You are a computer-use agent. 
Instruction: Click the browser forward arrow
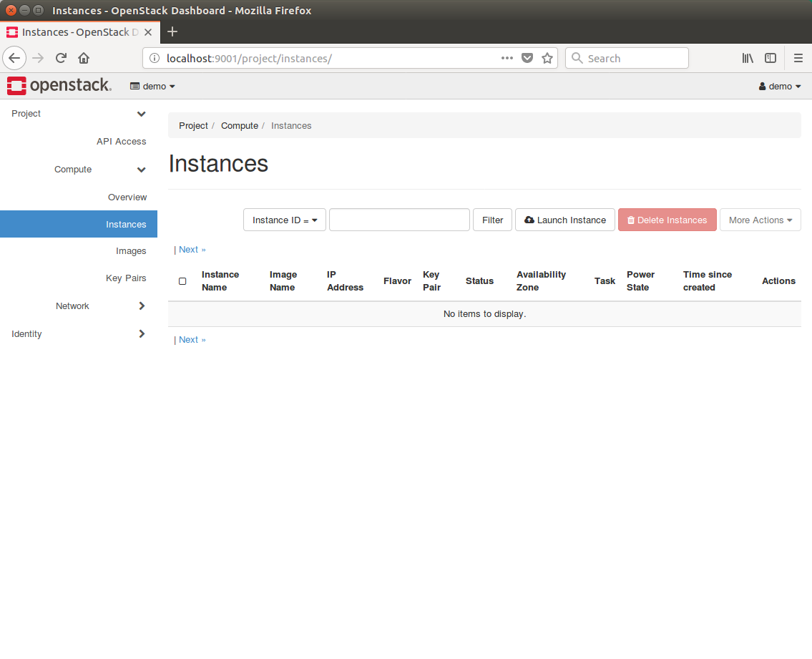coord(38,58)
